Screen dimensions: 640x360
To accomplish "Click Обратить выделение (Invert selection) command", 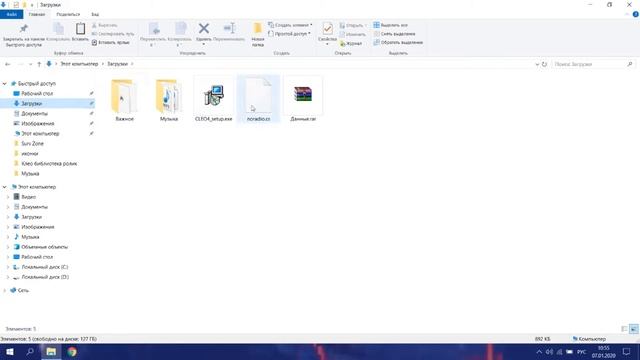I will click(x=398, y=42).
